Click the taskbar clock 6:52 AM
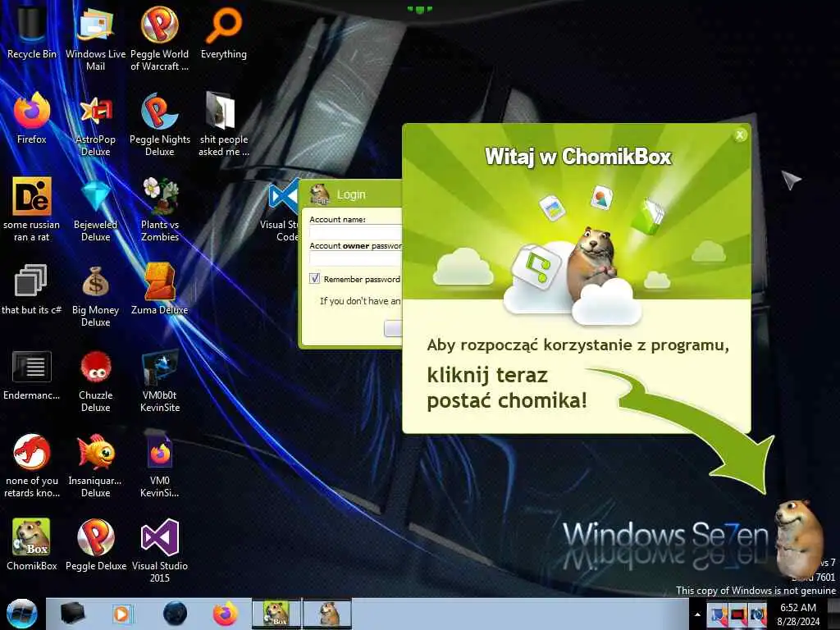The height and width of the screenshot is (630, 840). pyautogui.click(x=798, y=614)
